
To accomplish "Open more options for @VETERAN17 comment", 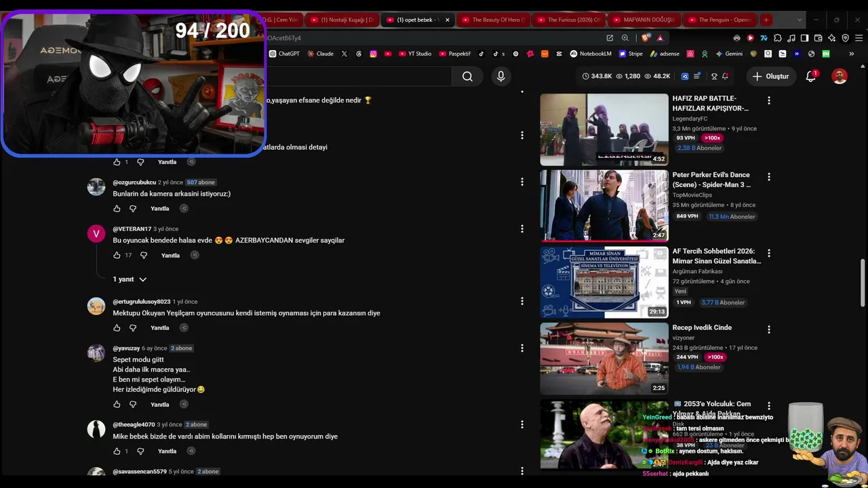I will [522, 228].
